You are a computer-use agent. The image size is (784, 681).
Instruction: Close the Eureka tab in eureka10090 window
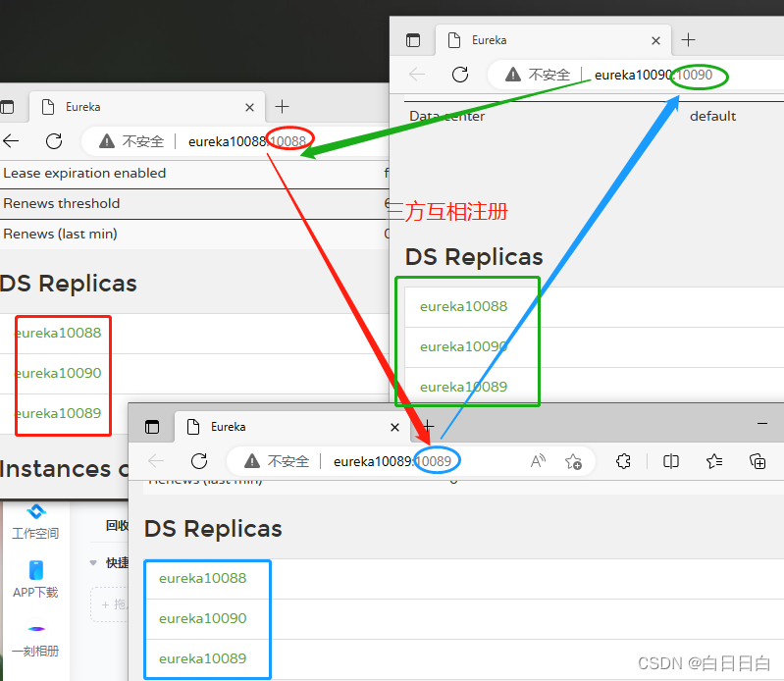[x=656, y=40]
